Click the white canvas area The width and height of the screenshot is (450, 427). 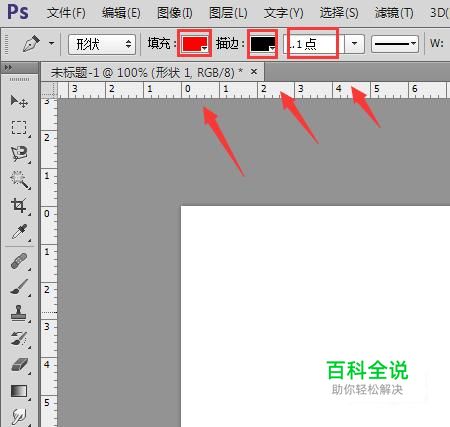pyautogui.click(x=315, y=316)
